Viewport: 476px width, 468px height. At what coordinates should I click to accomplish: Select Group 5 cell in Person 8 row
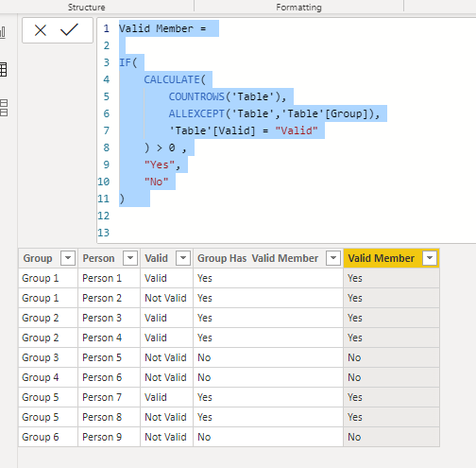(x=48, y=417)
